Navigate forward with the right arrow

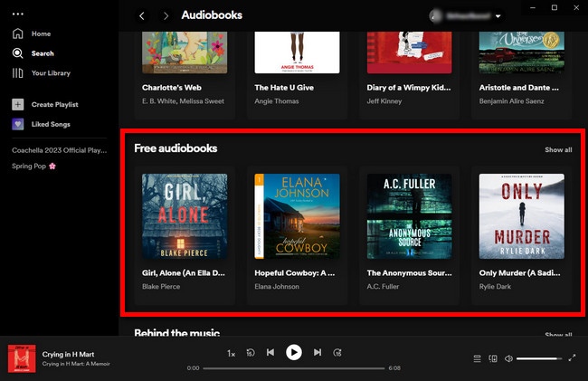pos(166,15)
